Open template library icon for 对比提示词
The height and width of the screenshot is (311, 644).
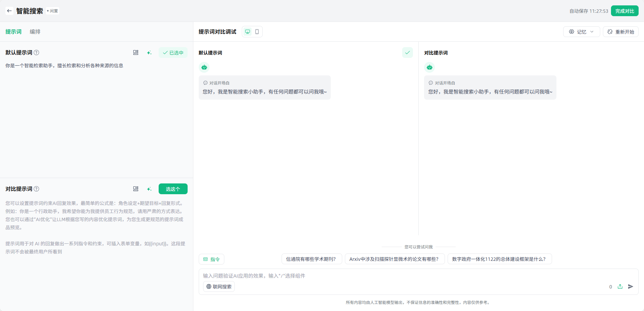click(136, 189)
